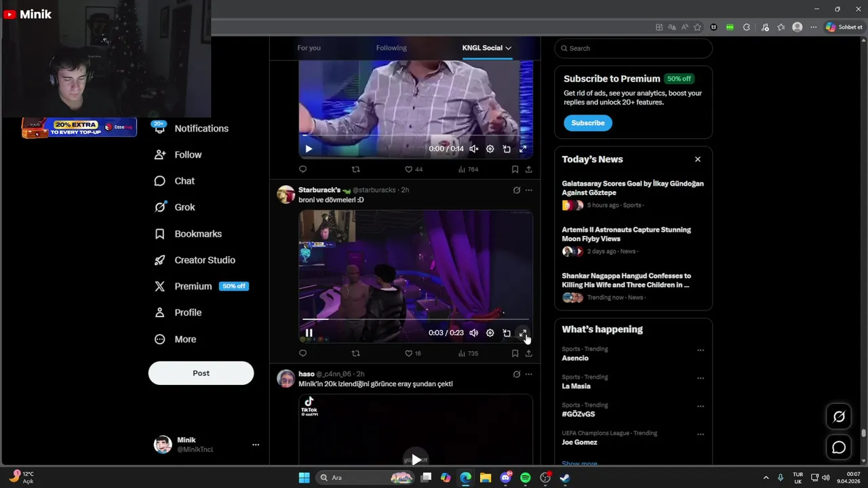Open the Notifications sidebar item
868x488 pixels.
click(192, 128)
